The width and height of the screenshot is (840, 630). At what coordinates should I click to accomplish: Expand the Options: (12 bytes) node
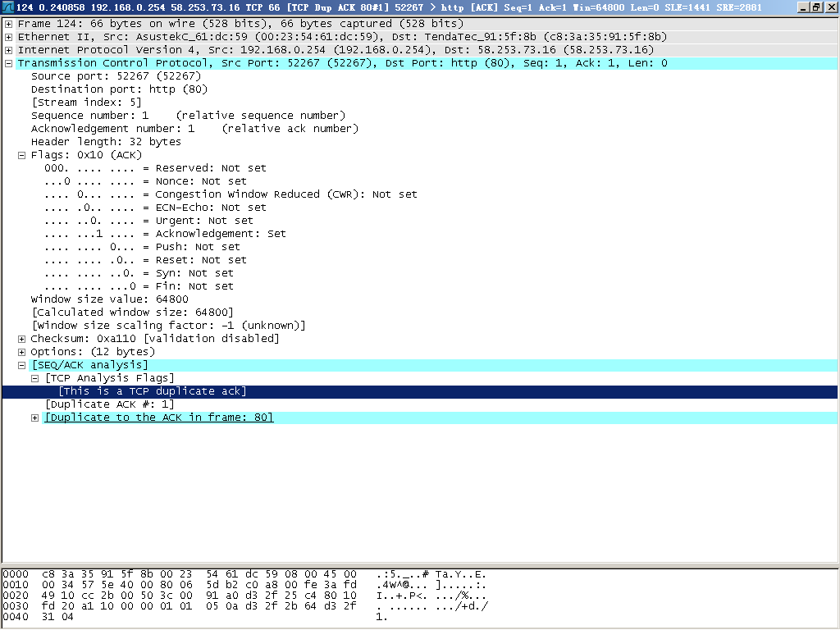coord(21,352)
